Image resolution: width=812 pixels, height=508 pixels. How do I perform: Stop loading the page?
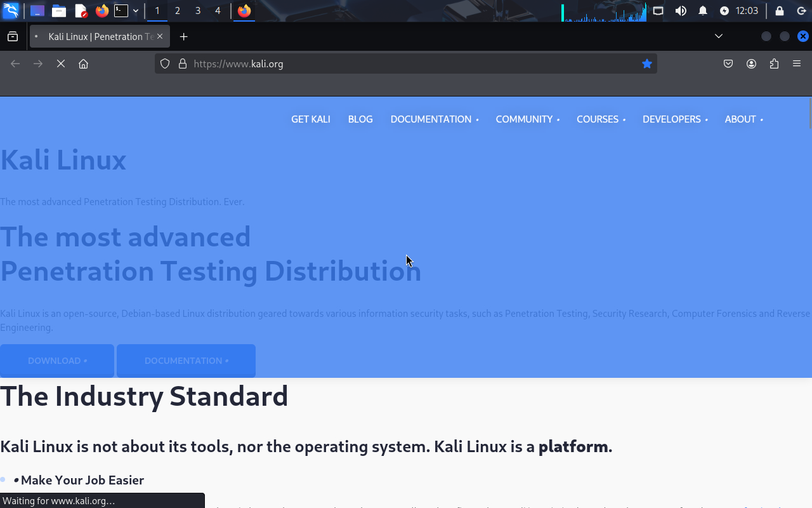click(61, 63)
